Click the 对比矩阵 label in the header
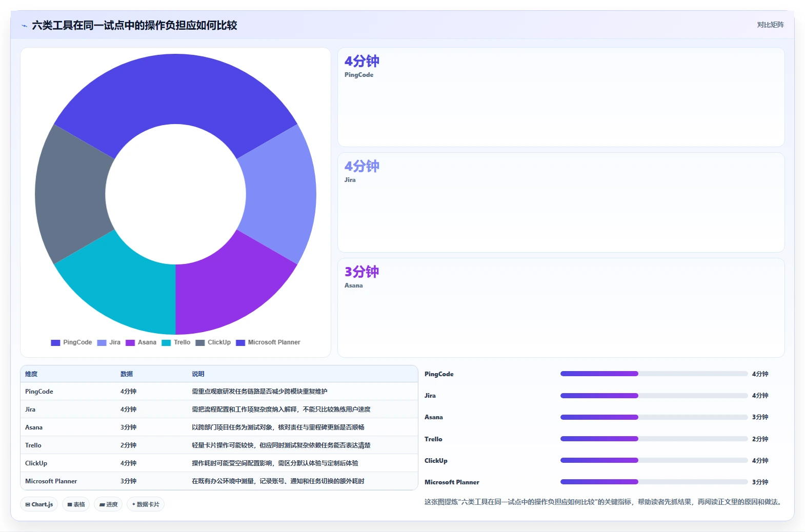Image resolution: width=805 pixels, height=532 pixels. pyautogui.click(x=770, y=25)
